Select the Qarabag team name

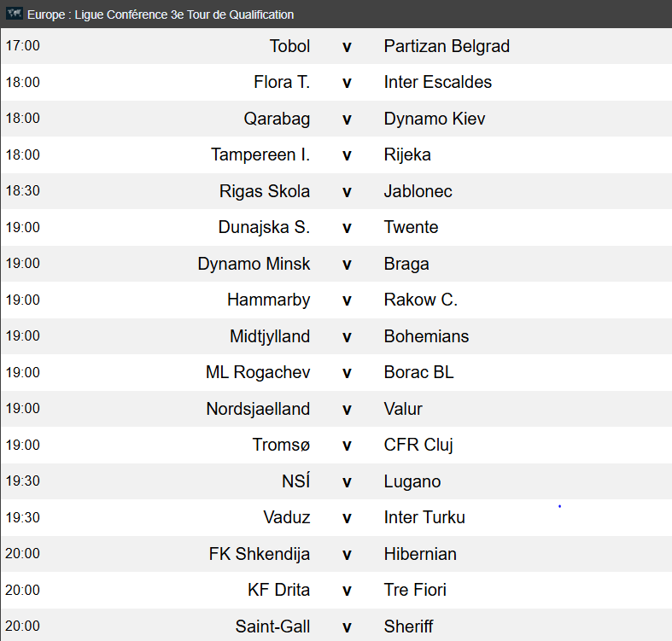click(277, 119)
